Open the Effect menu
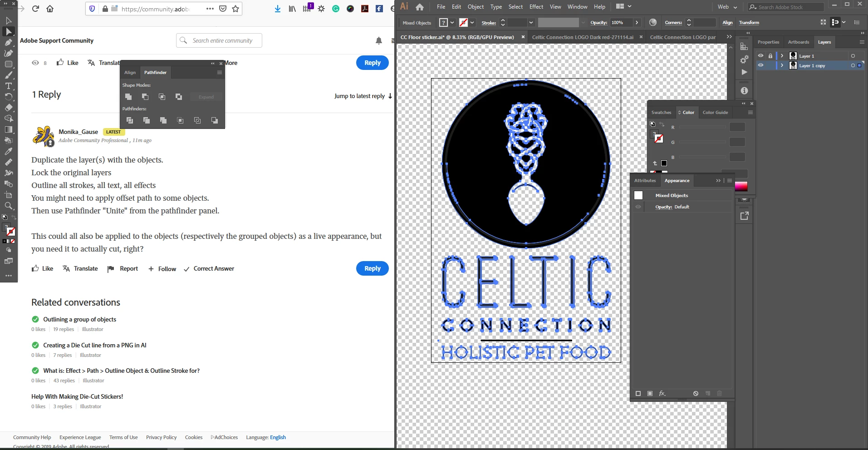The height and width of the screenshot is (450, 868). pos(536,7)
